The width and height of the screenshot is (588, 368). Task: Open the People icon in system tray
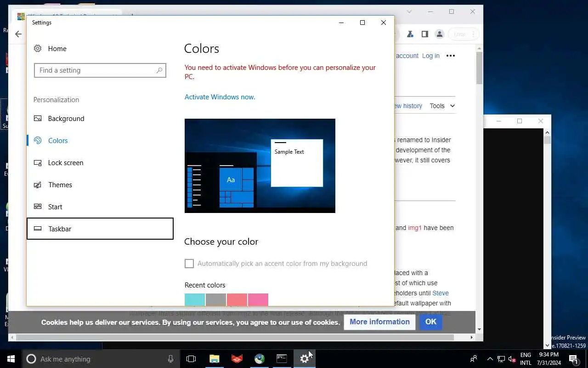click(474, 359)
